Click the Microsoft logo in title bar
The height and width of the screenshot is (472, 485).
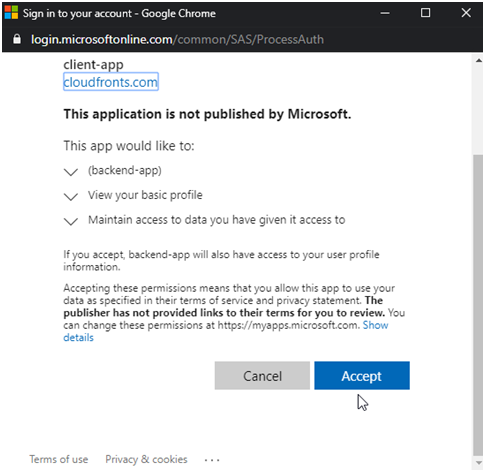(11, 13)
